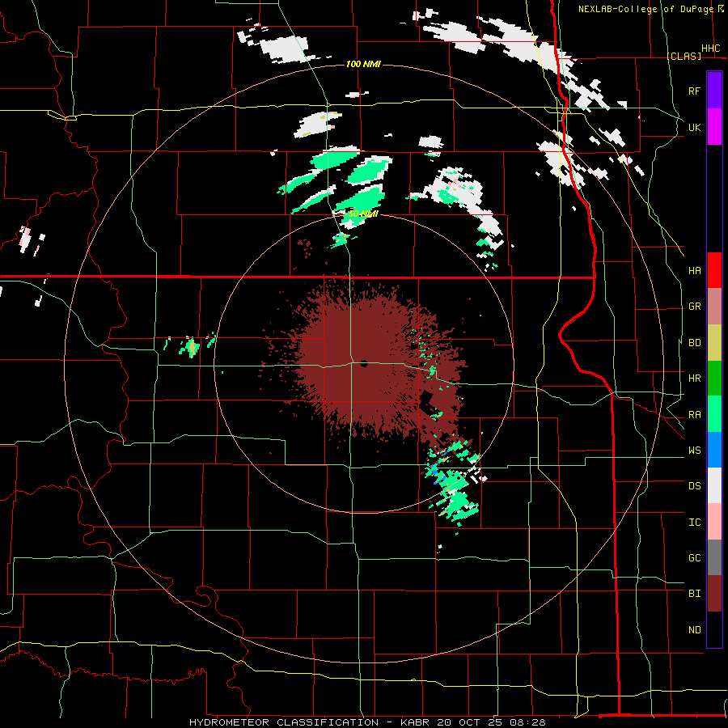Select the 'RA' legend label
The image size is (728, 728).
(x=694, y=415)
